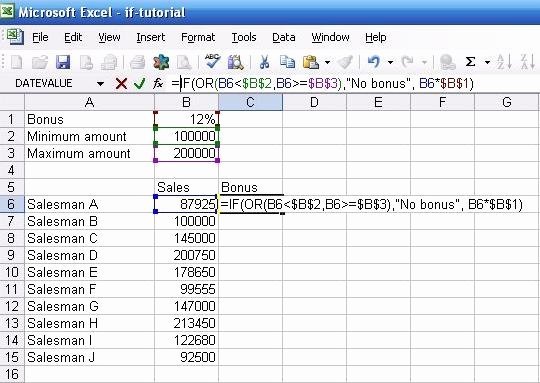Click the 'Minimum amount' label cell
This screenshot has width=540, height=383.
point(90,136)
